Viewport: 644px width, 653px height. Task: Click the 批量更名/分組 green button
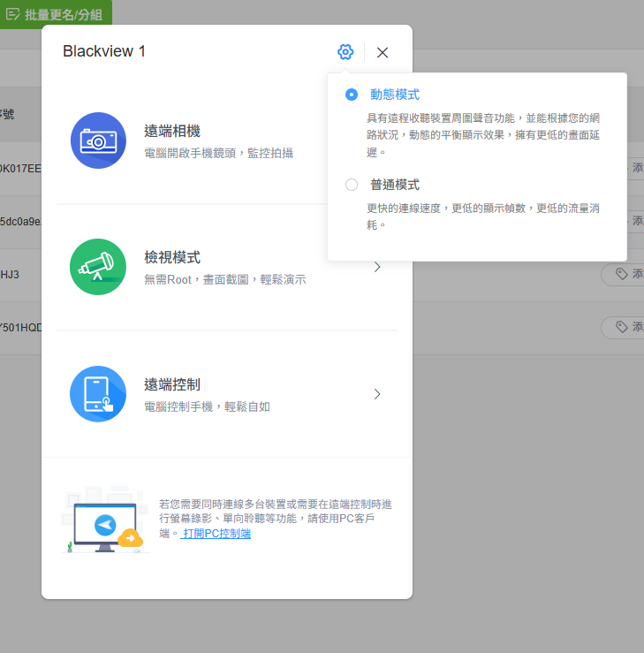[56, 14]
